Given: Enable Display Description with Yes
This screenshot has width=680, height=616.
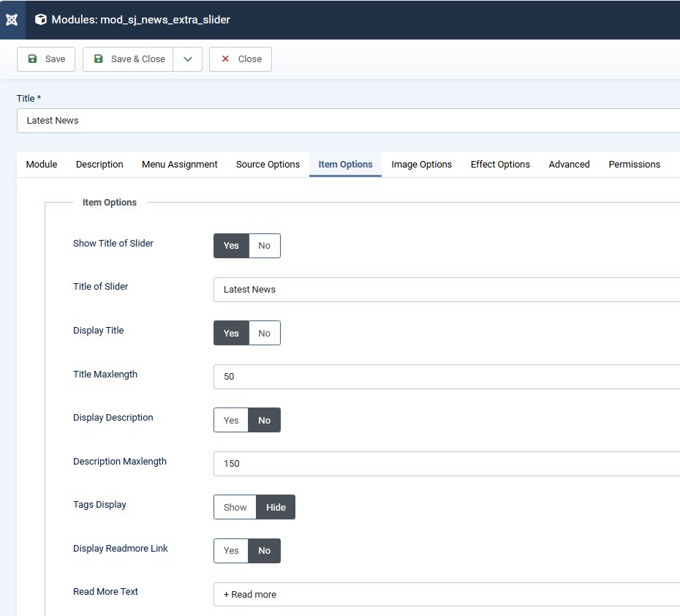Looking at the screenshot, I should tap(231, 421).
